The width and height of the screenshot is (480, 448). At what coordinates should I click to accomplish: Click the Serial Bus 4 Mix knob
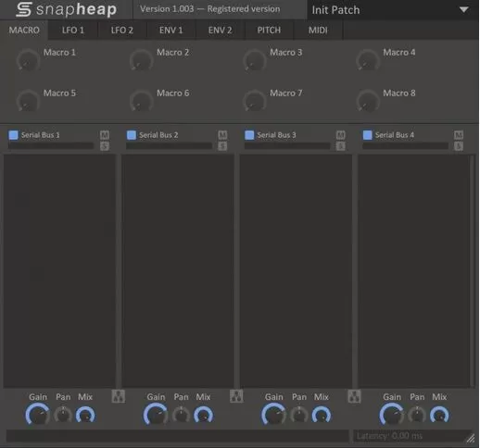point(439,416)
